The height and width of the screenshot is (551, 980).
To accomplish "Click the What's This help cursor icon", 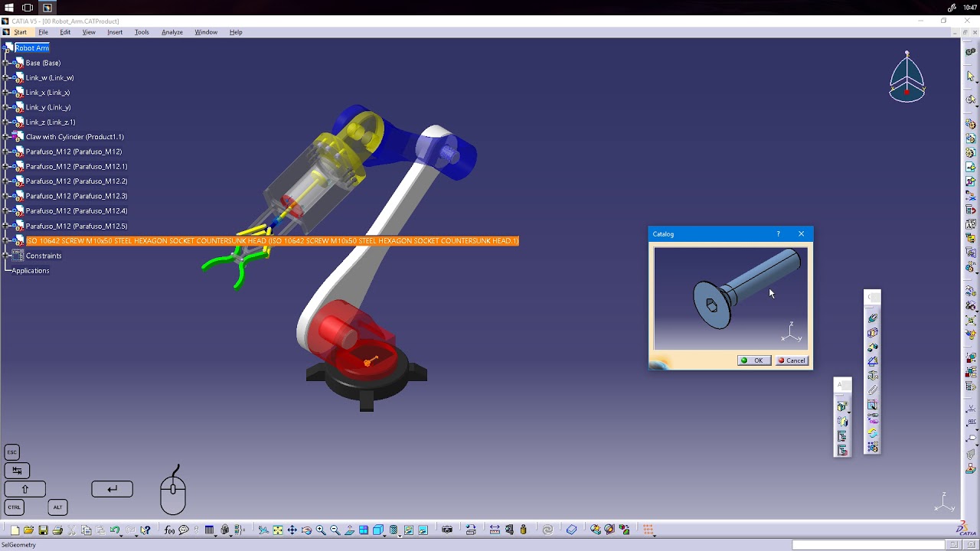I will (x=145, y=530).
